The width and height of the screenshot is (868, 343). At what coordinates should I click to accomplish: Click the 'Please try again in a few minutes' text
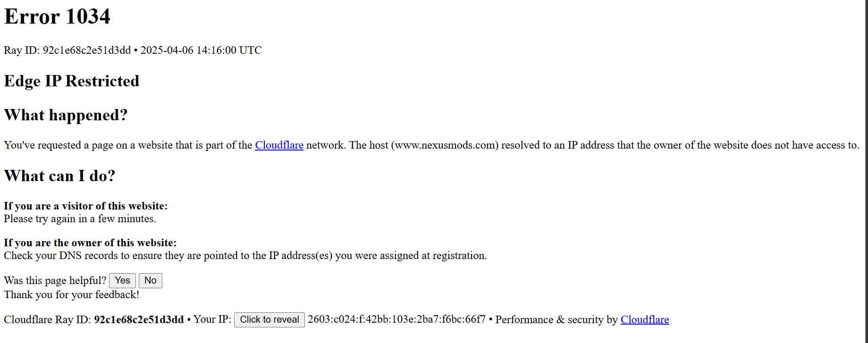pos(80,219)
